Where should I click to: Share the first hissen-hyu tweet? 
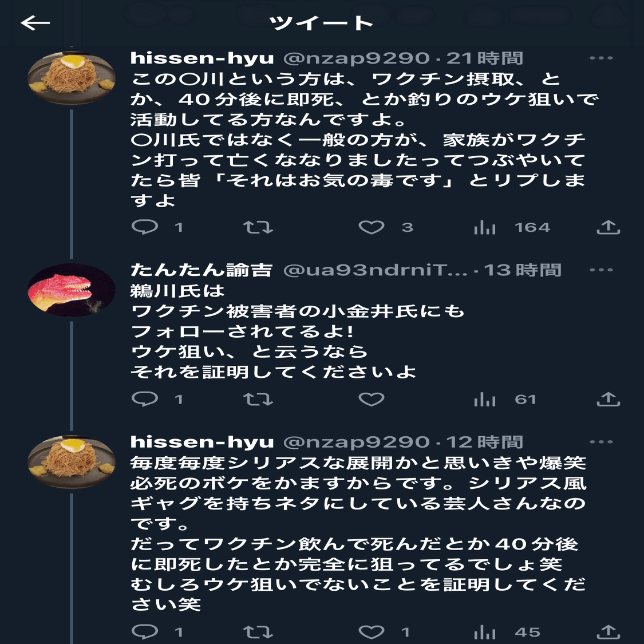tap(609, 227)
